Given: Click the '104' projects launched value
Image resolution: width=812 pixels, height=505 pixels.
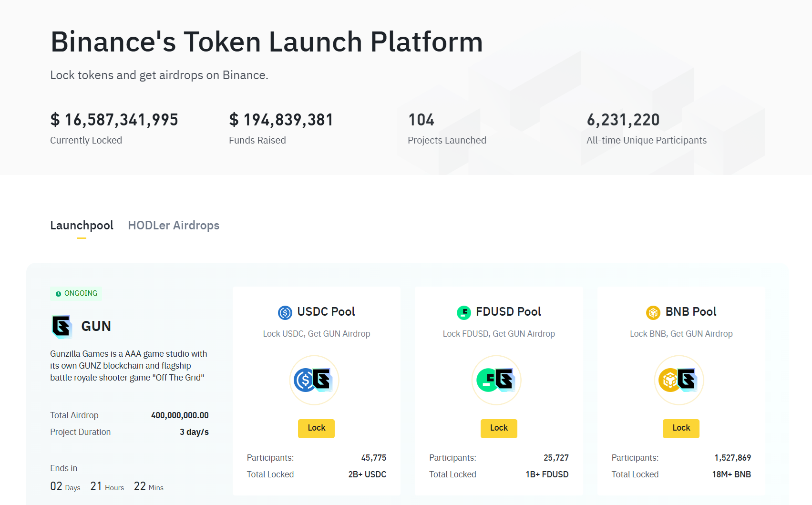Looking at the screenshot, I should pyautogui.click(x=421, y=120).
